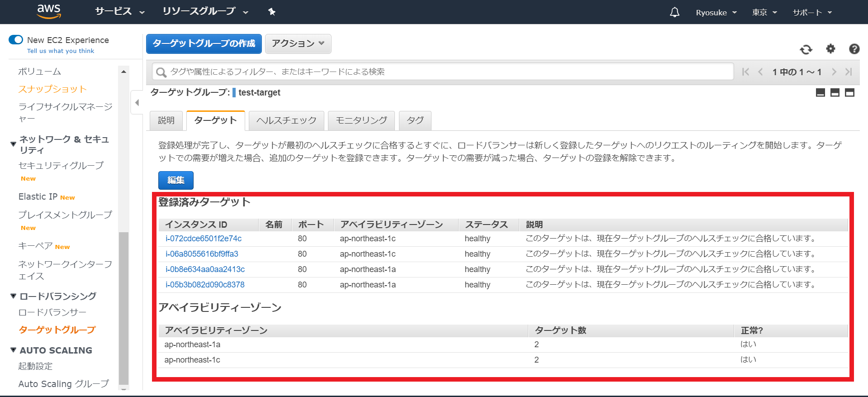This screenshot has height=397, width=868.
Task: Open プレイスメントグループ in sidebar
Action: click(65, 215)
